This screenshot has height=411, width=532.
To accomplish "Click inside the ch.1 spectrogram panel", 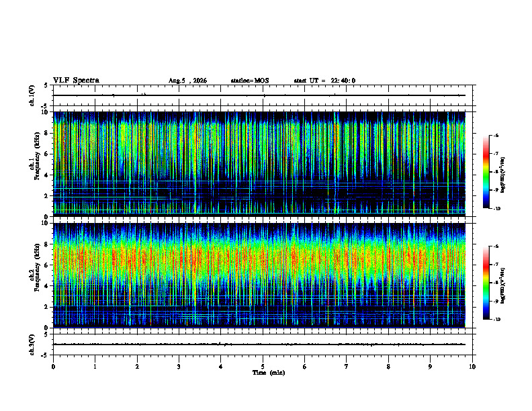I will [259, 163].
